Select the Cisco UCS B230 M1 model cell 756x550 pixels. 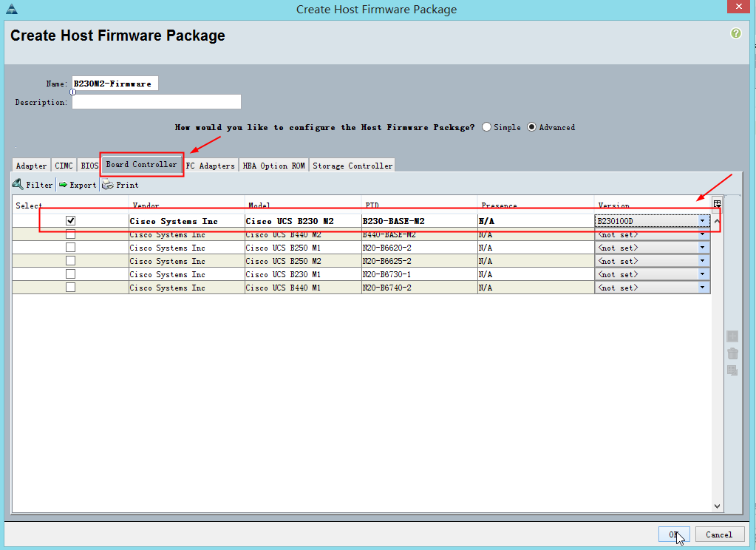coord(303,274)
